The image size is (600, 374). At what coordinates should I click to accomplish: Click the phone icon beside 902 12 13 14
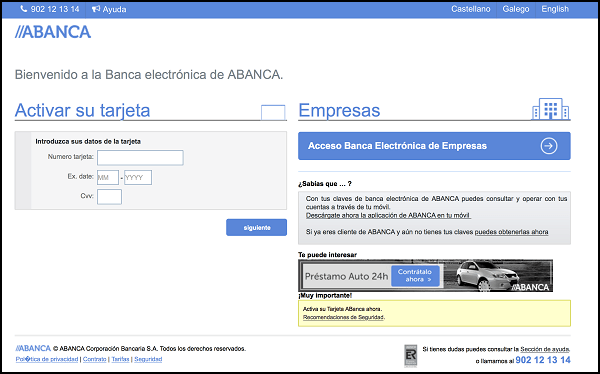[24, 9]
